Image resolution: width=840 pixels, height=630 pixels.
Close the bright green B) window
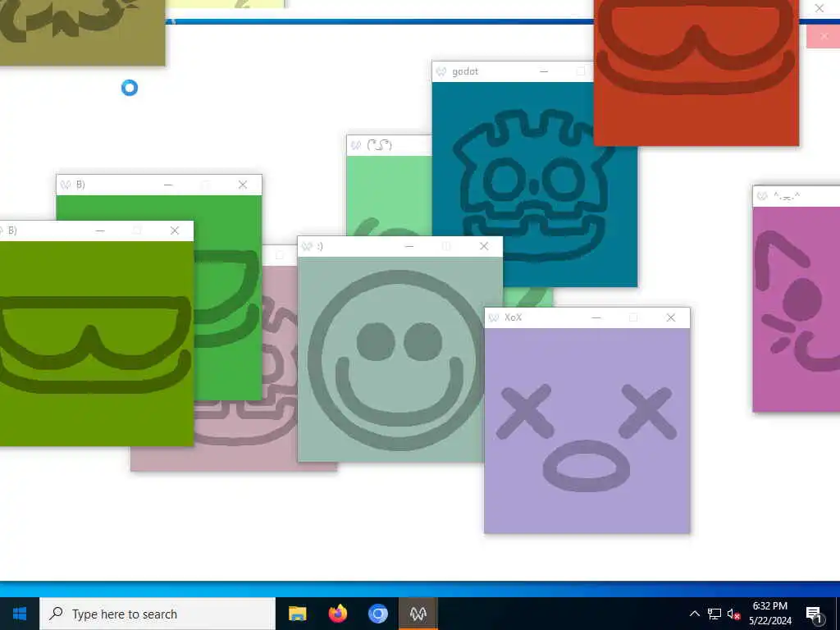click(243, 185)
